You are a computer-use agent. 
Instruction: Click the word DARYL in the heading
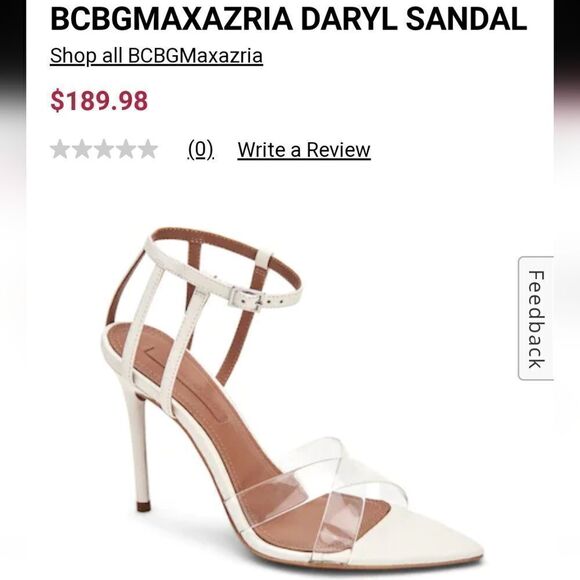coord(348,20)
